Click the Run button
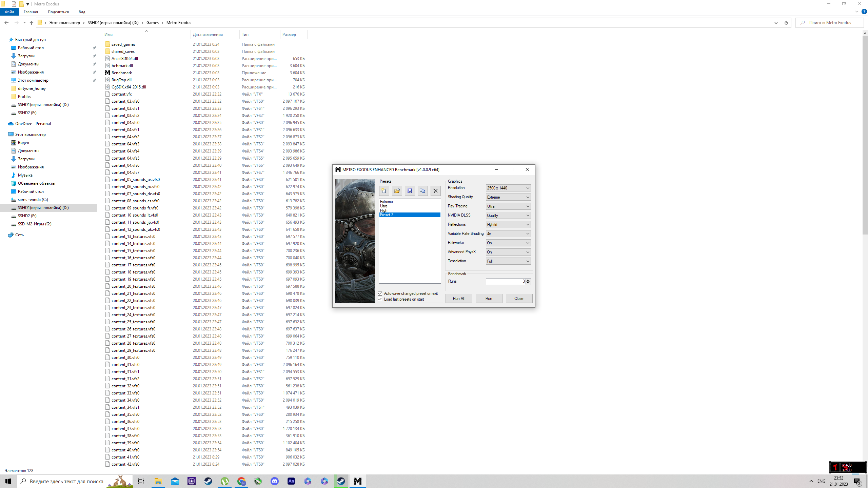 pos(489,298)
